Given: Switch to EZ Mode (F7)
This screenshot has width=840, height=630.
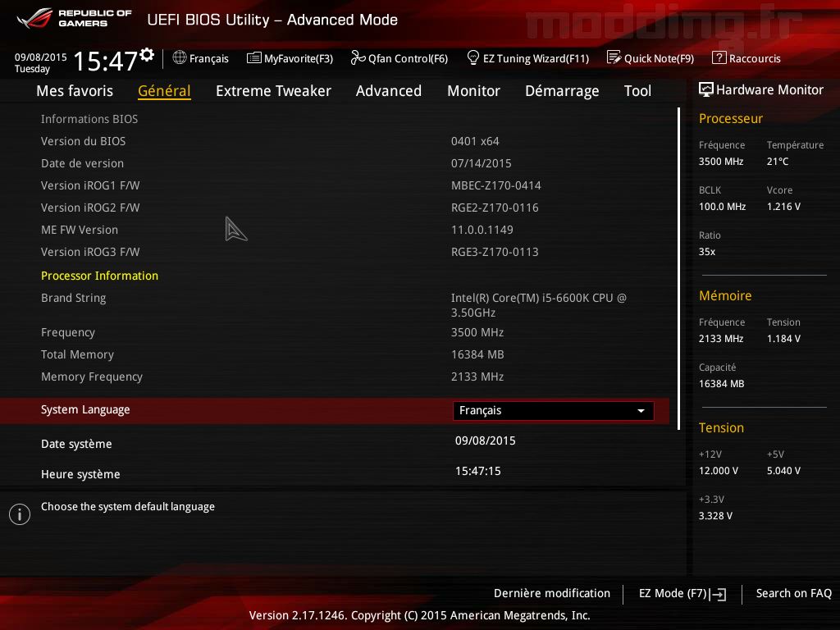Looking at the screenshot, I should coord(682,594).
